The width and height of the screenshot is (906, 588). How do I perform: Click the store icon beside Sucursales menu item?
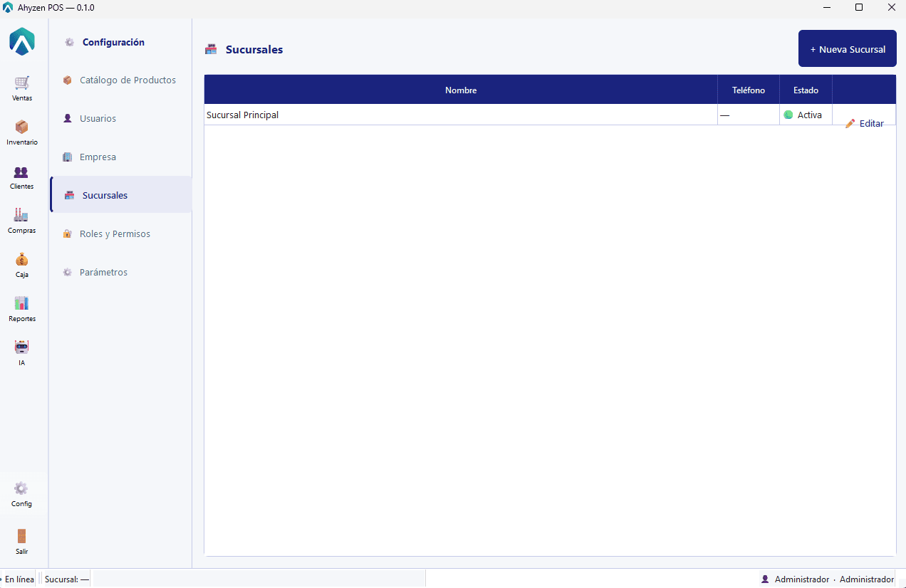pos(69,196)
